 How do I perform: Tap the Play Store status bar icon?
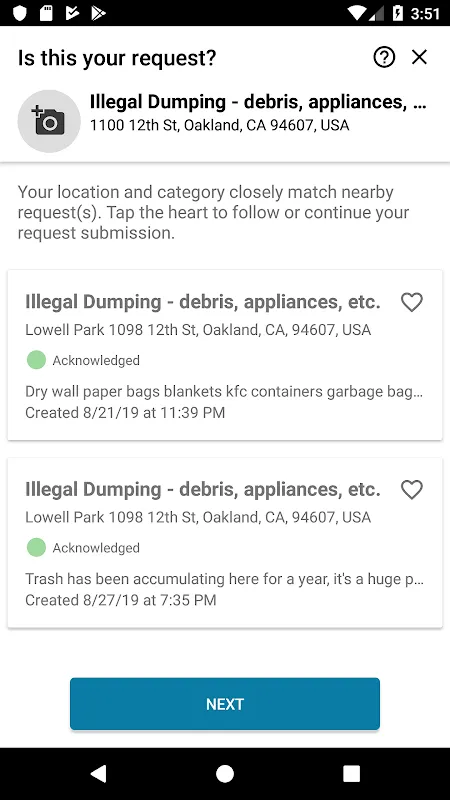coord(98,13)
